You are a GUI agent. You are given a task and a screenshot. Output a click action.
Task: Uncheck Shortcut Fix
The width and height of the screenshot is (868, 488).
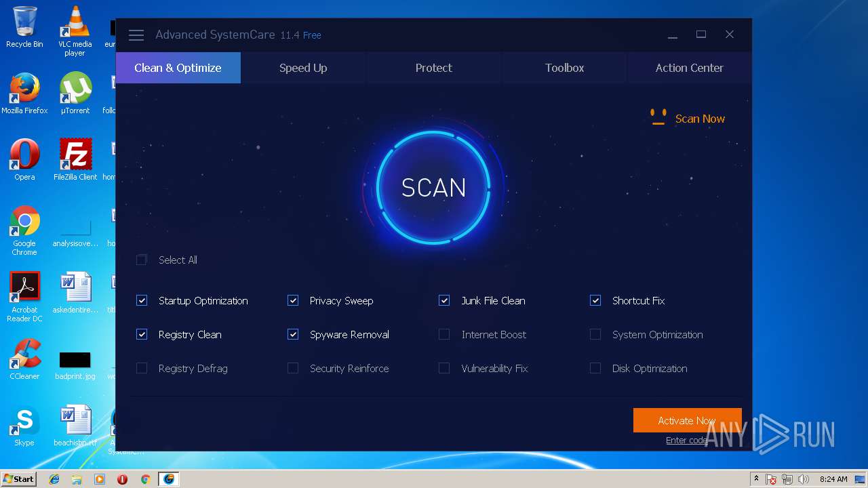595,300
